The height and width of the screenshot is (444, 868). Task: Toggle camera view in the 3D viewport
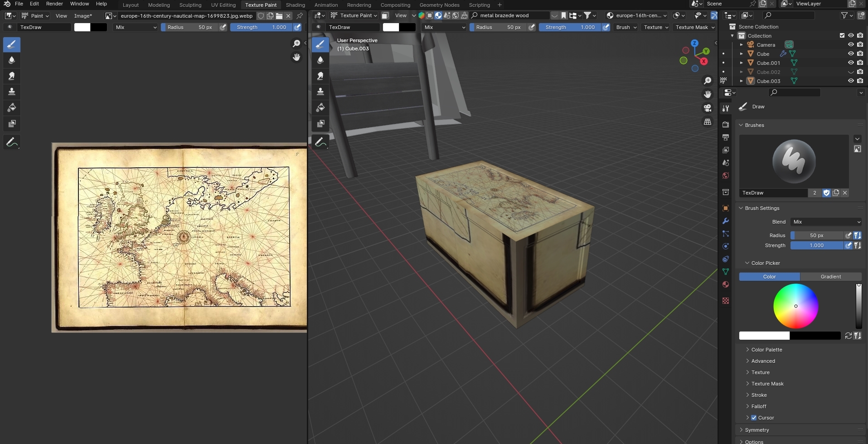[x=708, y=108]
